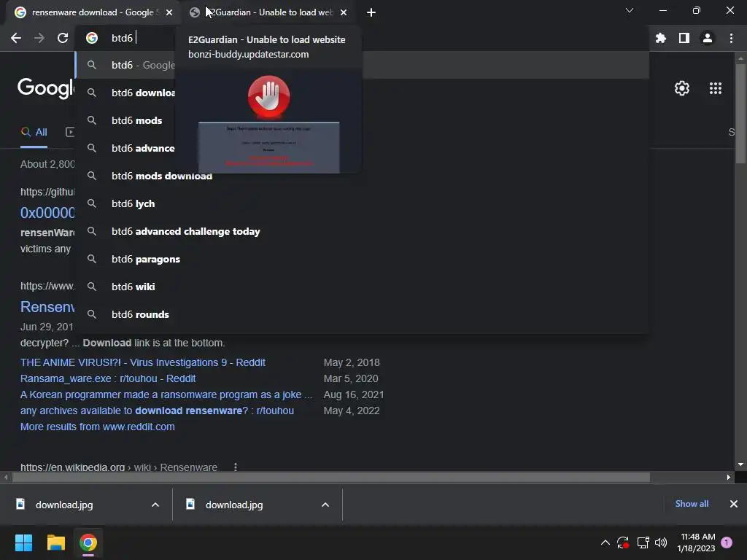The image size is (747, 560).
Task: Open the first download.jpg file
Action: click(x=64, y=505)
